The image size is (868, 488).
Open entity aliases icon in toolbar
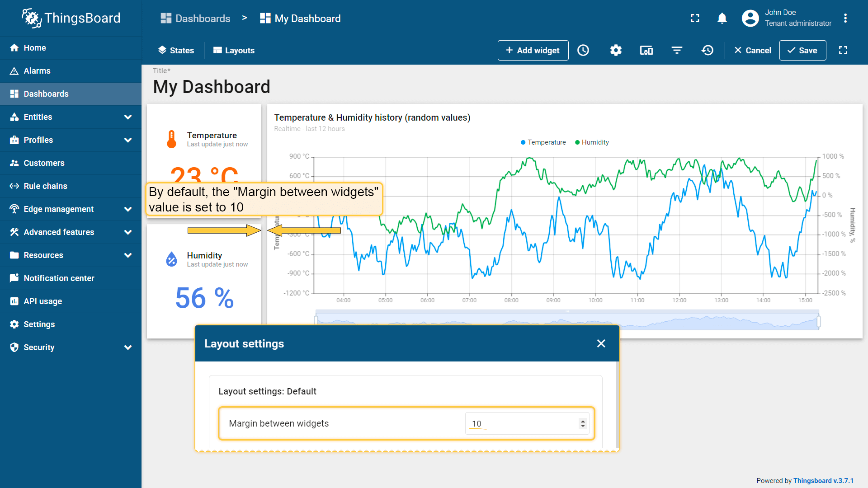tap(646, 50)
